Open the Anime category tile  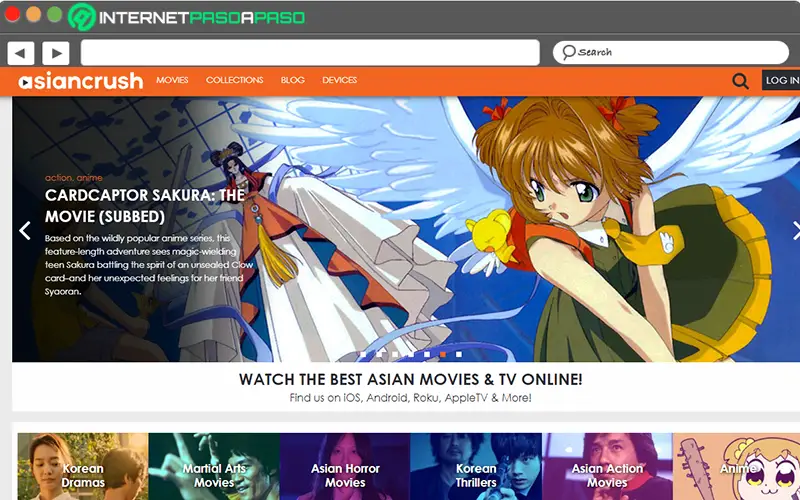point(736,466)
